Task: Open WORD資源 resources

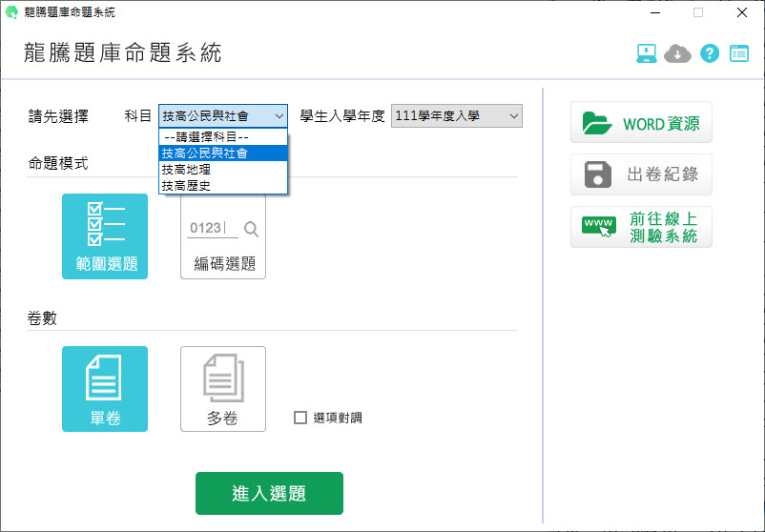Action: point(641,123)
